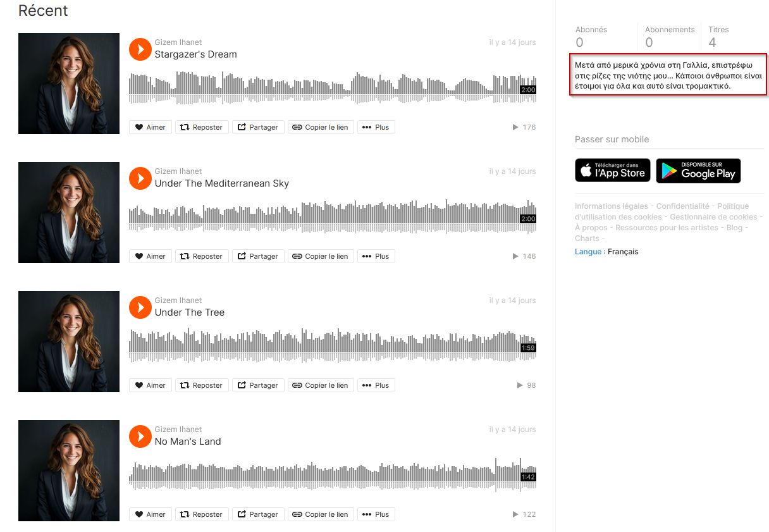Seek within Stargazer's Dream waveform
The width and height of the screenshot is (769, 532).
coord(333,87)
